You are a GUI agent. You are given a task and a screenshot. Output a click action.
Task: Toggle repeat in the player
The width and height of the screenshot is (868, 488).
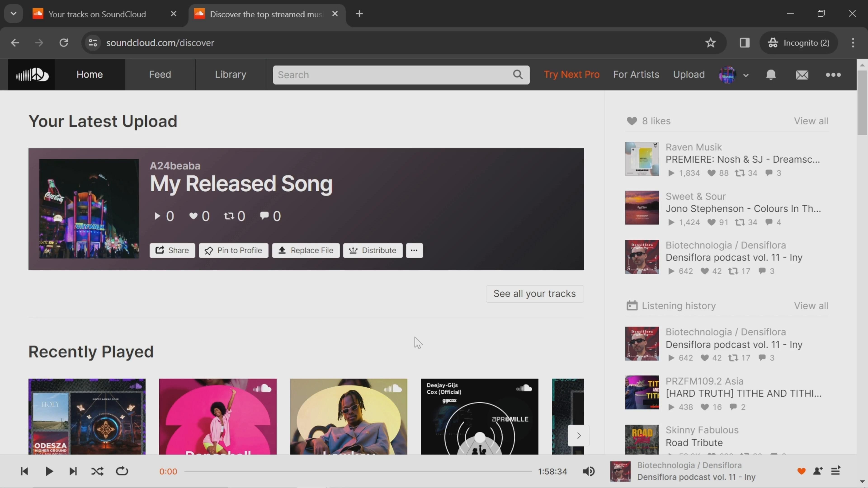click(x=122, y=471)
